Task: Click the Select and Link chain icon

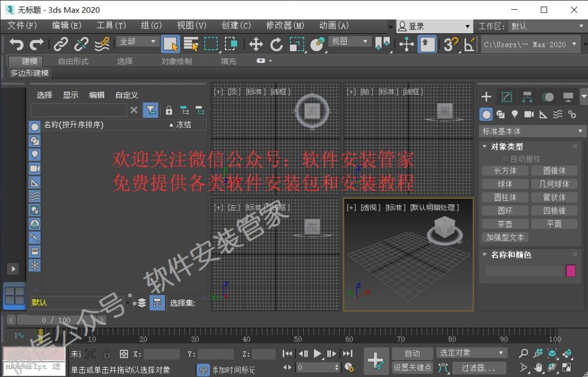Action: point(60,45)
